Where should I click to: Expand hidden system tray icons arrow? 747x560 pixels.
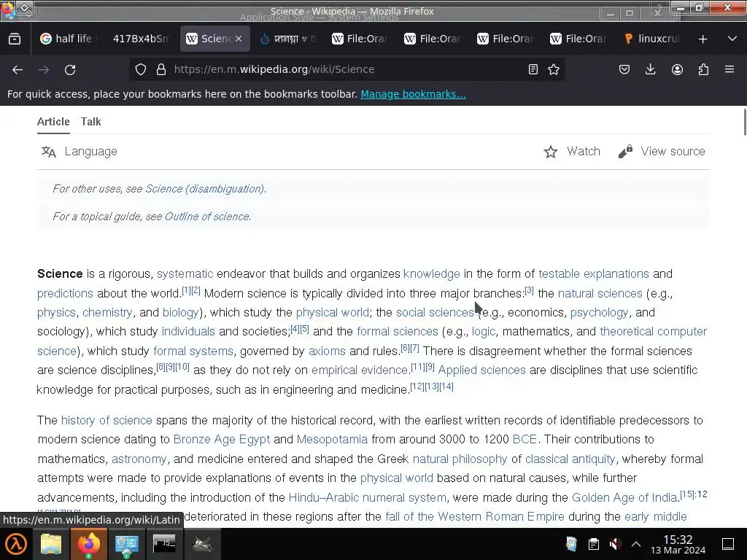[x=636, y=544]
